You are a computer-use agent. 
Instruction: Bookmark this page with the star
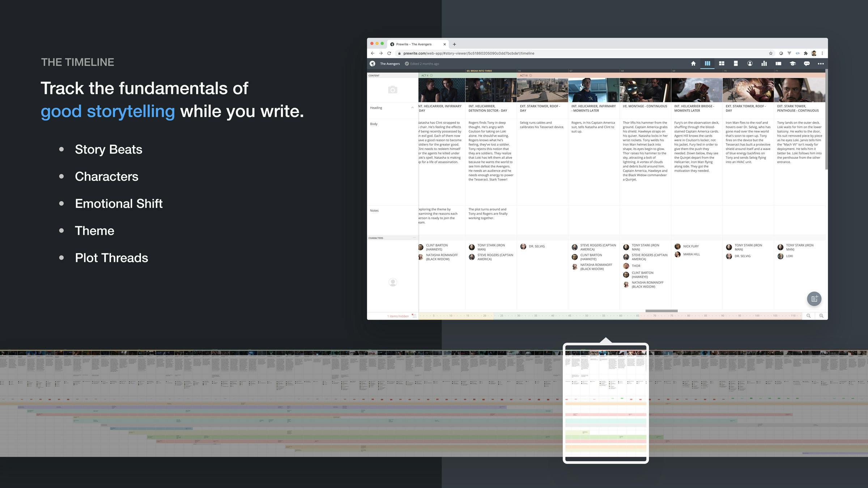pos(771,53)
